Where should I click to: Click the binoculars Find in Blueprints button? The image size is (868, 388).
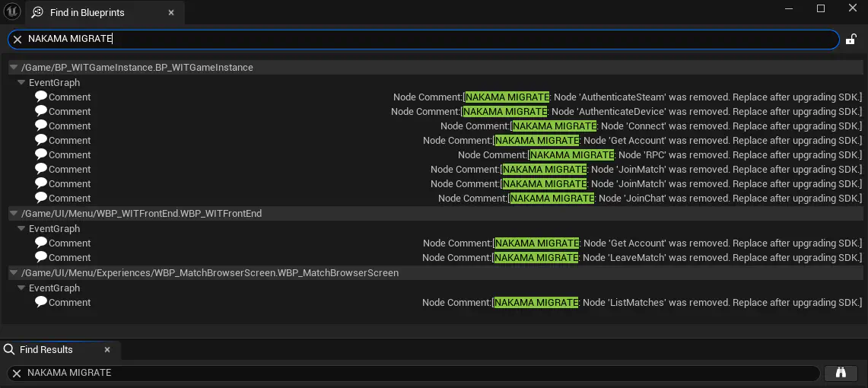click(x=841, y=373)
